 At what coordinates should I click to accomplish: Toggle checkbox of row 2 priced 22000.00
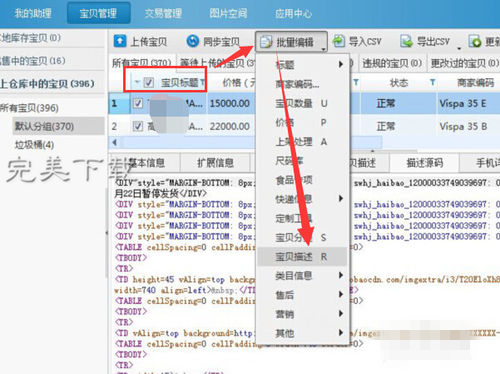point(138,126)
